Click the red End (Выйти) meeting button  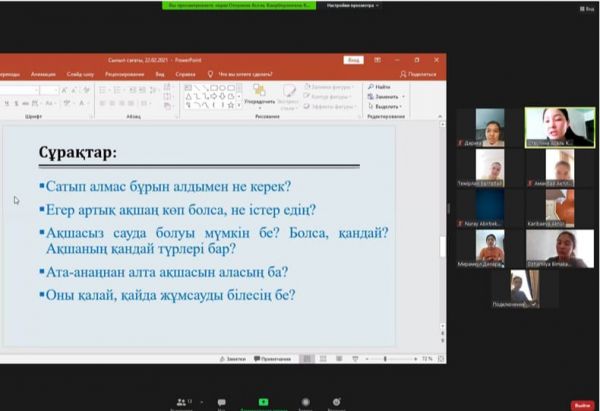(583, 404)
